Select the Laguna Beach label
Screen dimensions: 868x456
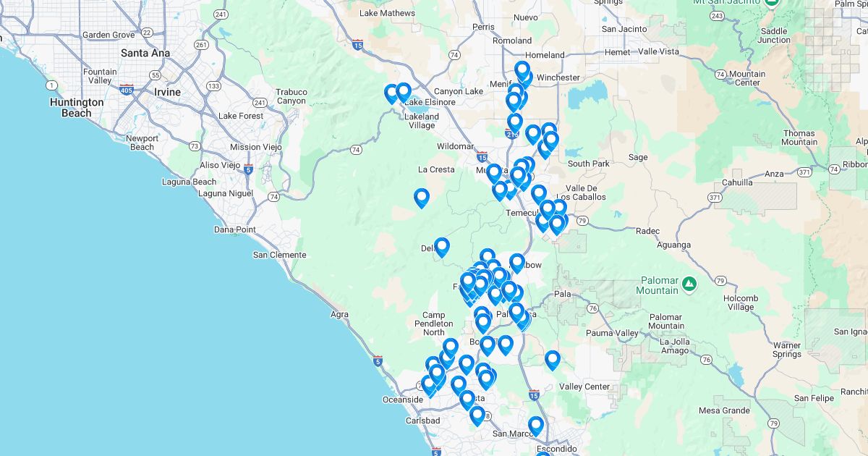click(190, 182)
